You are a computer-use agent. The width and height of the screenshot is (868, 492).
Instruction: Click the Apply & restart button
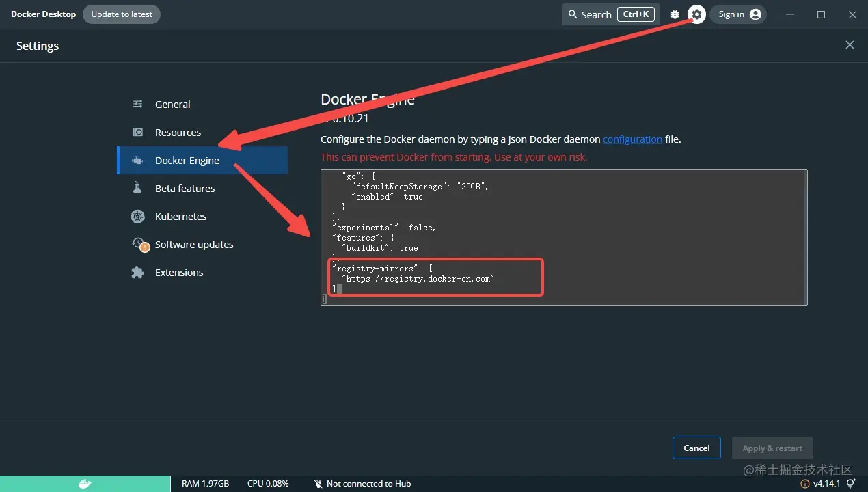772,448
